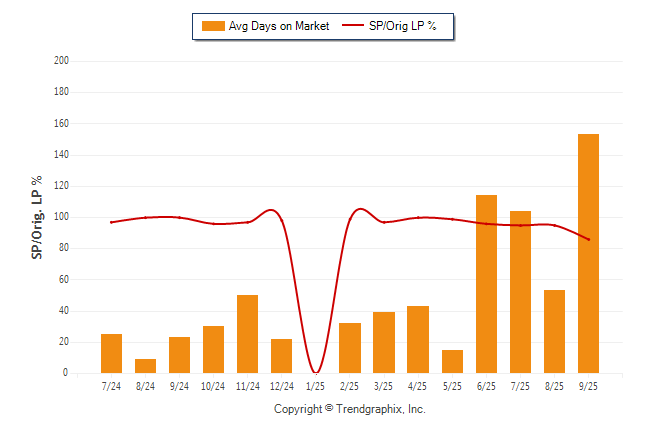
Task: Click the 200 y-axis label
Action: pyautogui.click(x=61, y=61)
